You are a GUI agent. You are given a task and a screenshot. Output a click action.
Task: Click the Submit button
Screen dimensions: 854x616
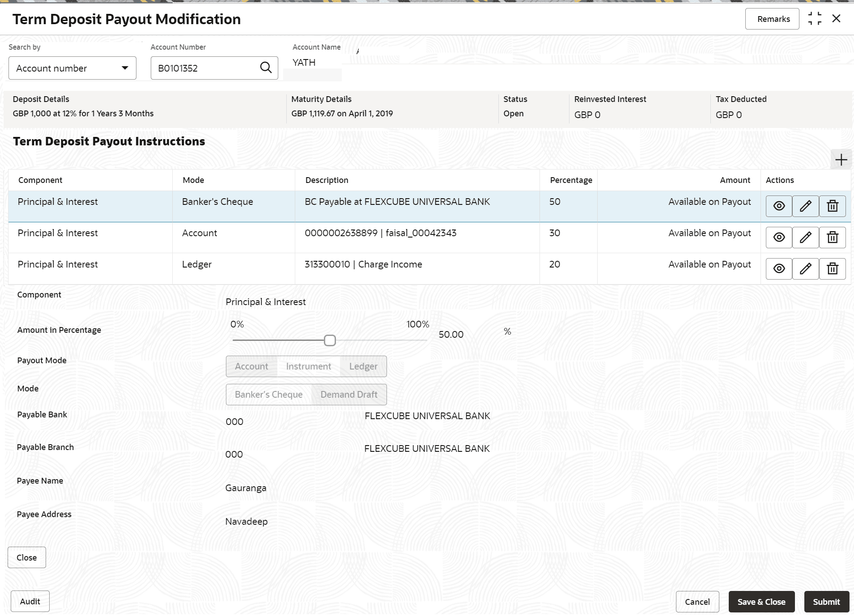(826, 602)
